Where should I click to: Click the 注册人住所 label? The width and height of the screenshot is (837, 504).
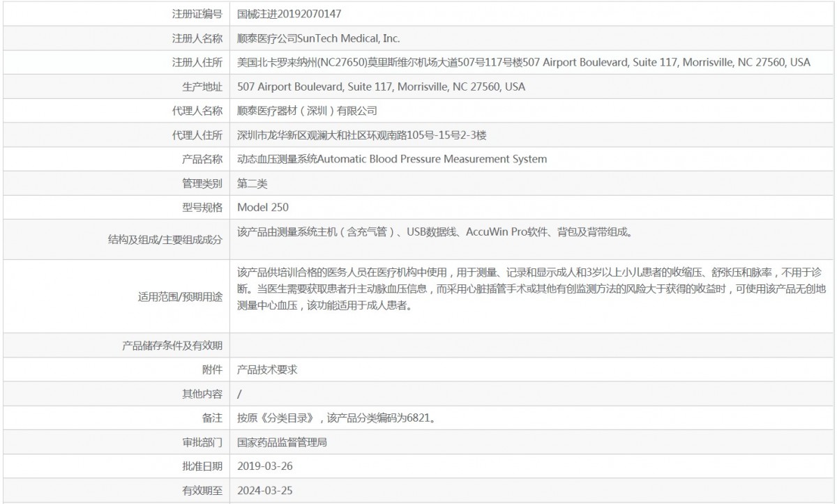(197, 62)
